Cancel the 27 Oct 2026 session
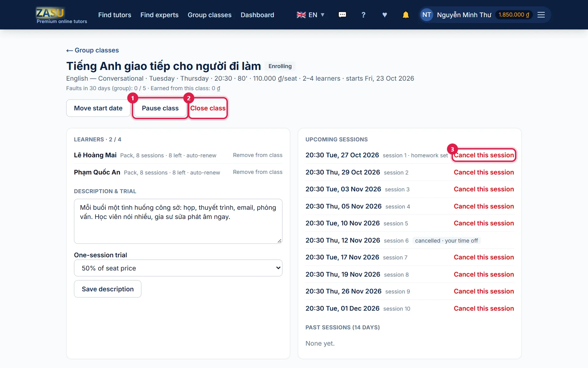588x368 pixels. [x=484, y=155]
